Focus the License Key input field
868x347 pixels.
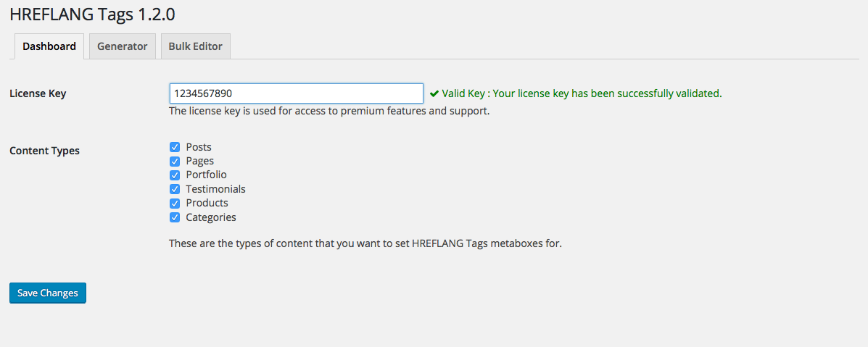point(296,93)
